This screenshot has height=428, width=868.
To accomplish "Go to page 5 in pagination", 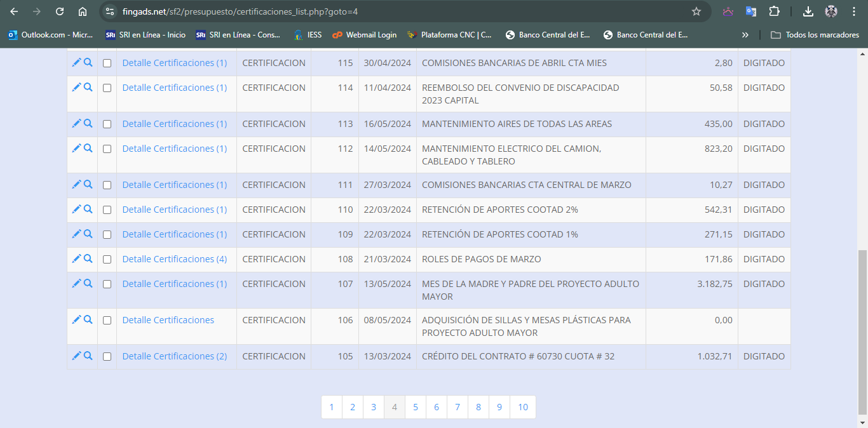I will click(x=416, y=407).
